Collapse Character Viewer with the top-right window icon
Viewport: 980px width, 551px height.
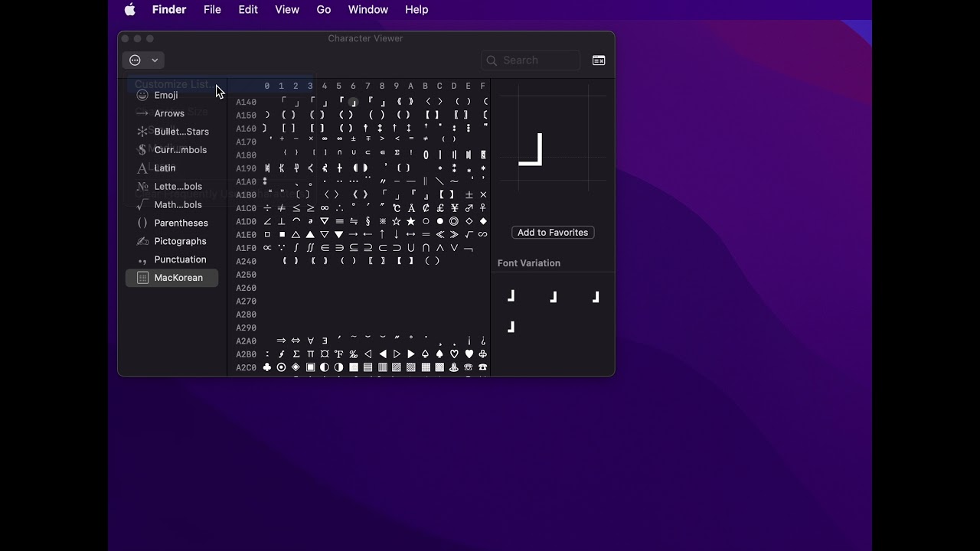(x=599, y=60)
